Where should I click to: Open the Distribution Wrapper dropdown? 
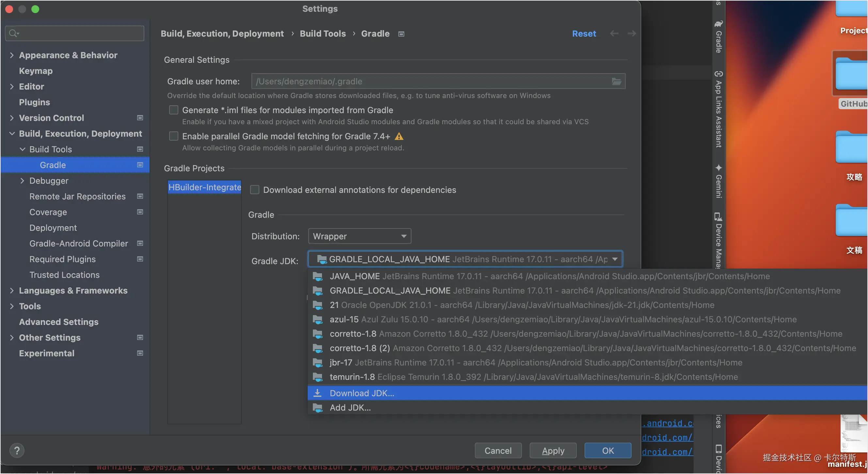(x=360, y=236)
